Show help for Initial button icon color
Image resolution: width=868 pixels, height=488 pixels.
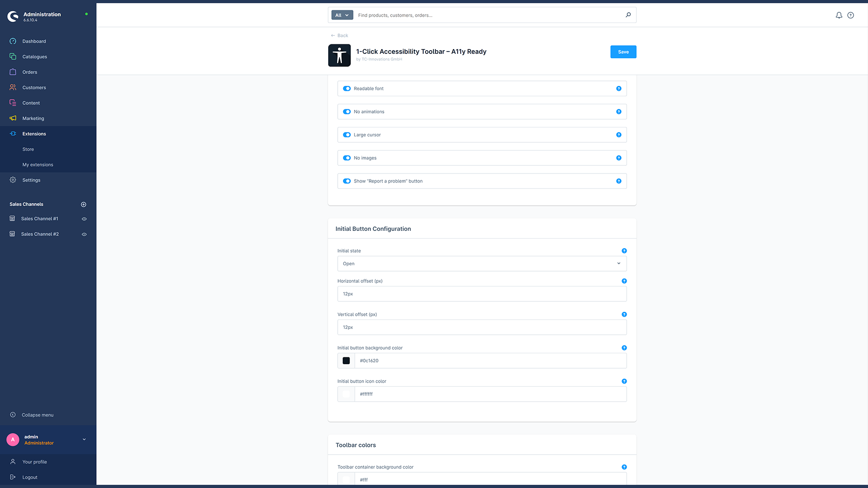[x=624, y=381]
